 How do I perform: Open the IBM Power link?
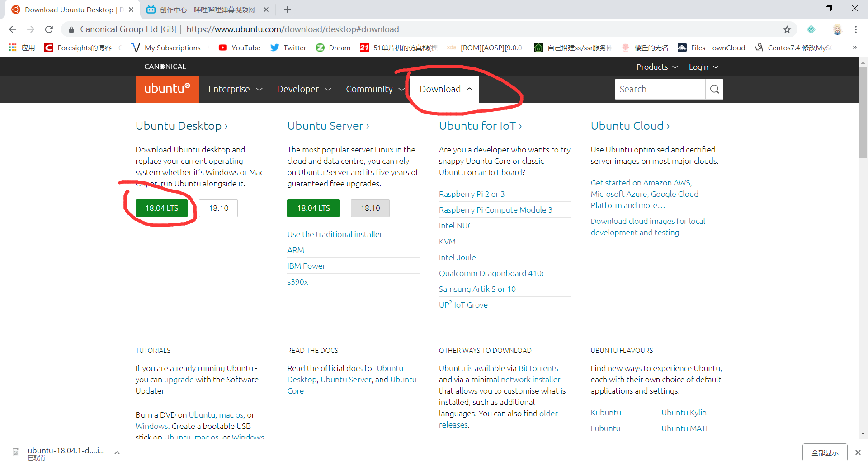[x=306, y=266]
